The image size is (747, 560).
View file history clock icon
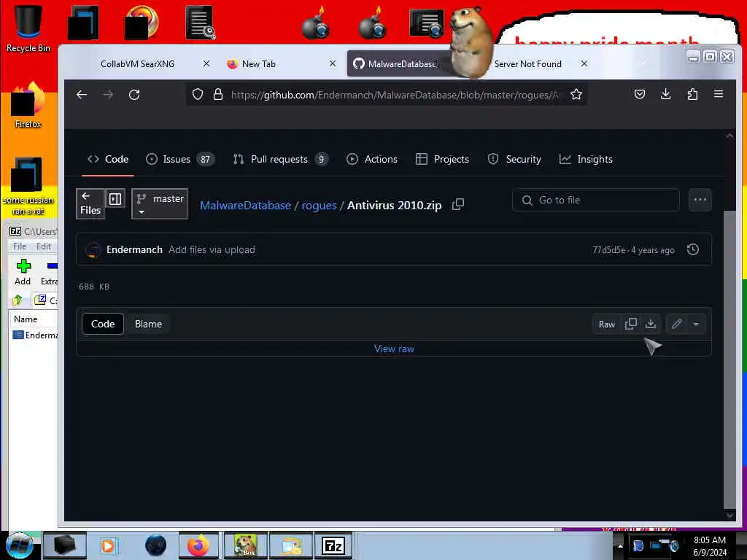(x=693, y=249)
